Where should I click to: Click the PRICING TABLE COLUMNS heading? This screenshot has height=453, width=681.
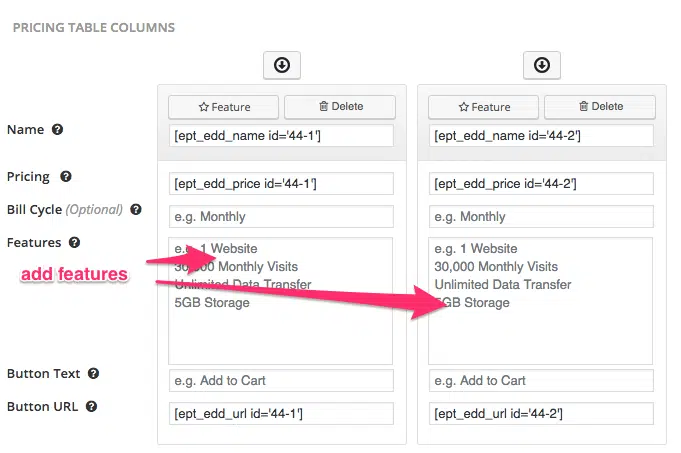(x=94, y=27)
